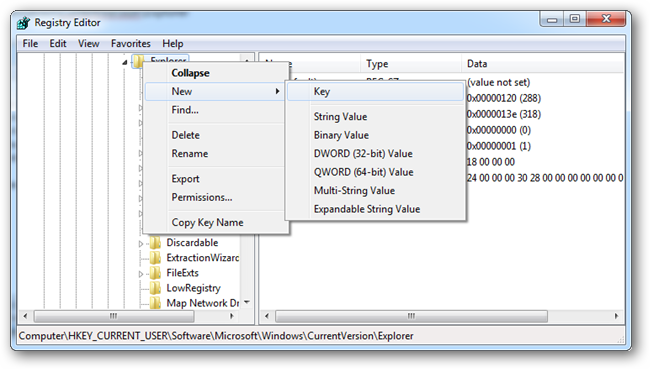Create a new Multi-String Value
Screen dimensions: 650x369
pos(375,191)
